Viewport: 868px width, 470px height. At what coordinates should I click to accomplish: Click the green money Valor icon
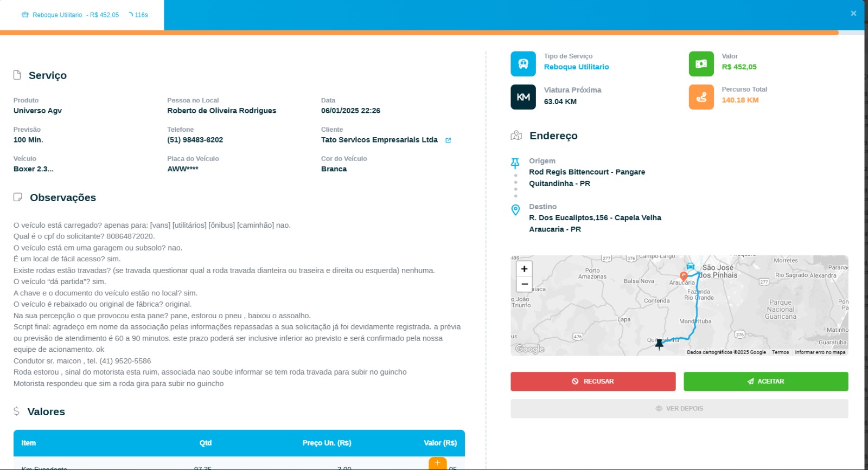click(x=701, y=64)
